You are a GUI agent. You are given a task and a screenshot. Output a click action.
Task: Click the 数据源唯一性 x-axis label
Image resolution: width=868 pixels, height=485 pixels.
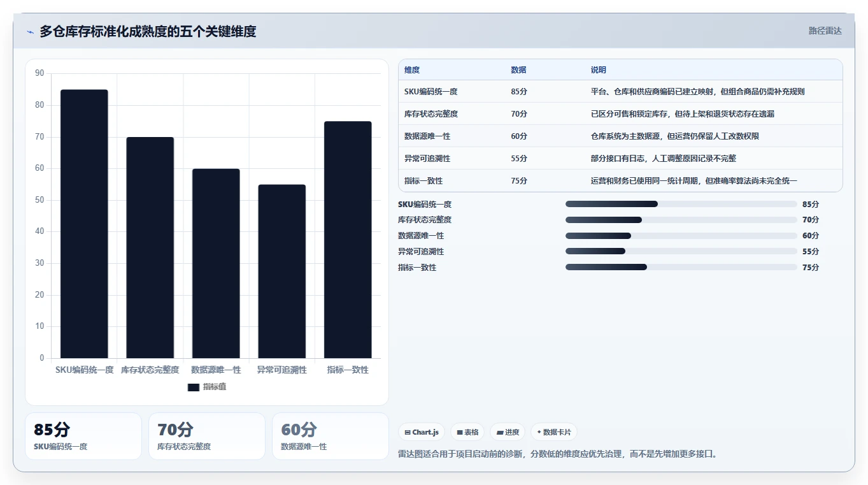[x=216, y=370]
